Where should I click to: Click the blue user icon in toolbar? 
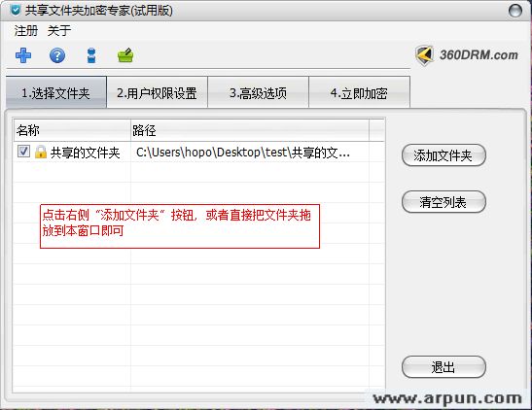click(91, 55)
